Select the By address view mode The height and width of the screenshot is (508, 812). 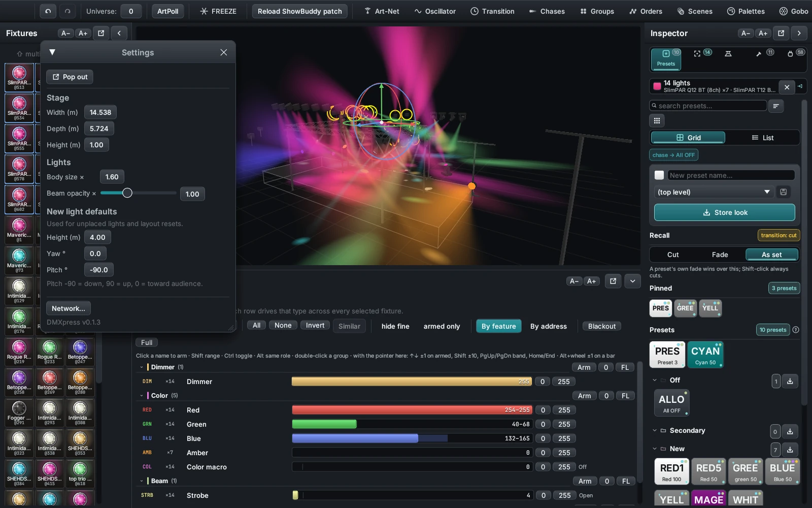(549, 326)
